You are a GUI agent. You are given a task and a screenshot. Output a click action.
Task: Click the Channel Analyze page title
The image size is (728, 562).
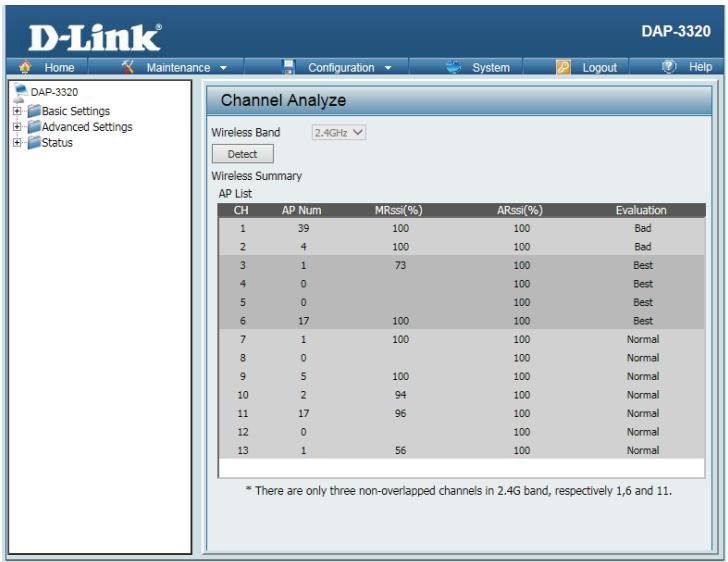click(x=283, y=100)
